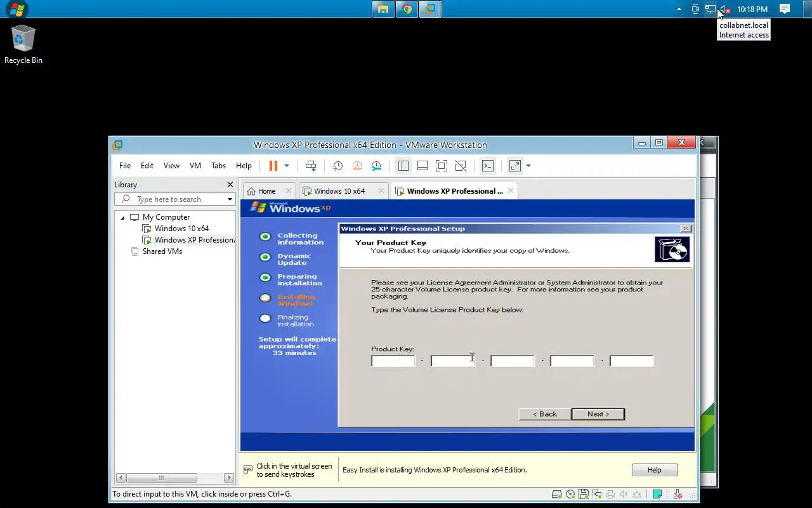Toggle the library sidebar view icon
The image size is (812, 508).
tap(403, 166)
